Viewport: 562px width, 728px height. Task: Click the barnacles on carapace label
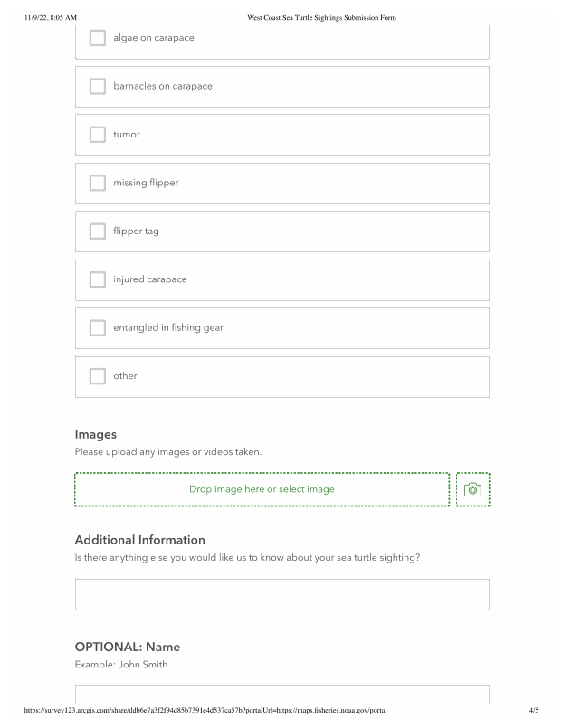[x=163, y=87]
